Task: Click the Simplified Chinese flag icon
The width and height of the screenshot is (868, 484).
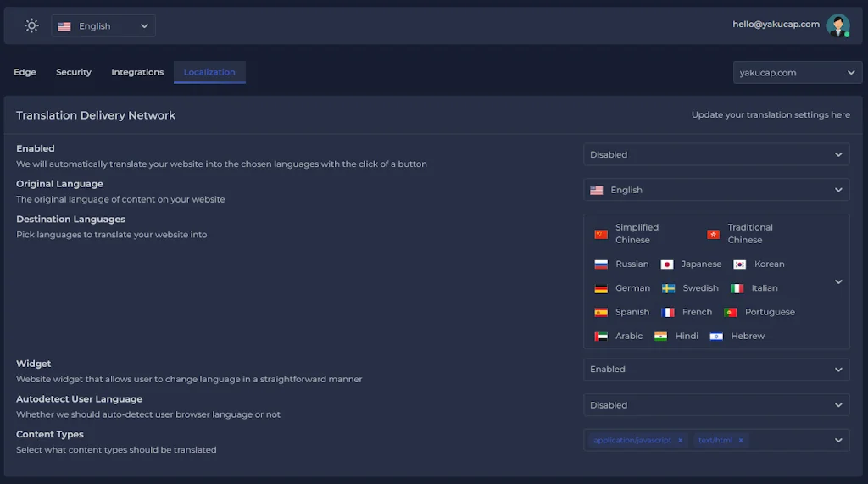Action: click(601, 234)
